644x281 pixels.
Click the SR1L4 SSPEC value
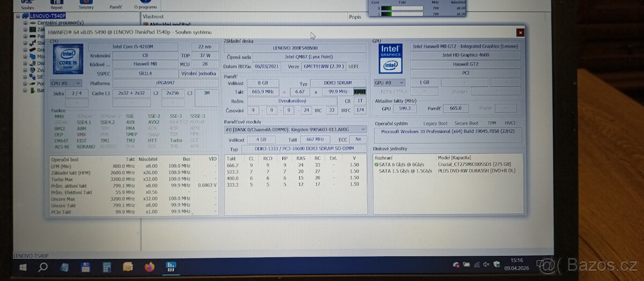(145, 72)
